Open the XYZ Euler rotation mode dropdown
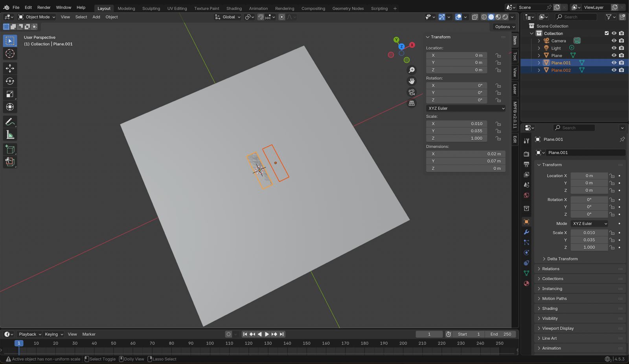 point(465,108)
